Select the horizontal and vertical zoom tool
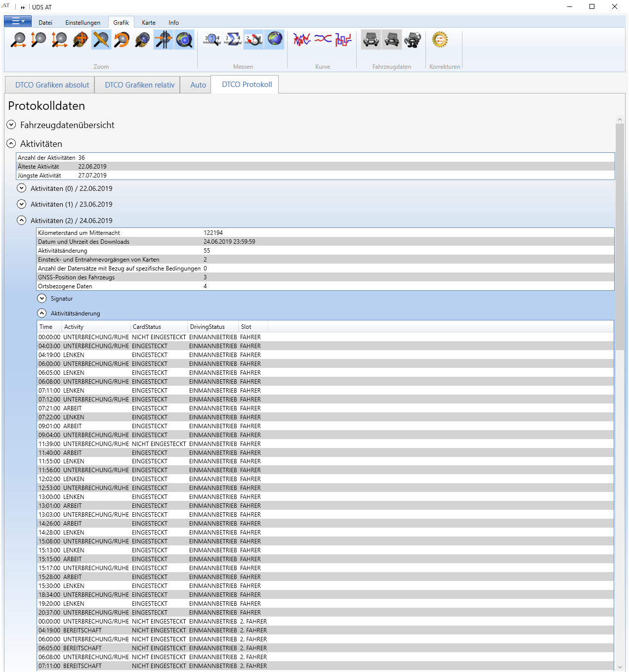Screen dimensions: 629x672 (x=59, y=40)
